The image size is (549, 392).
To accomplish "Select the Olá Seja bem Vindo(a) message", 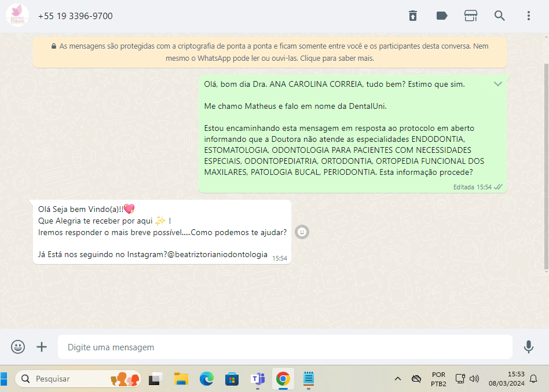I will [162, 232].
